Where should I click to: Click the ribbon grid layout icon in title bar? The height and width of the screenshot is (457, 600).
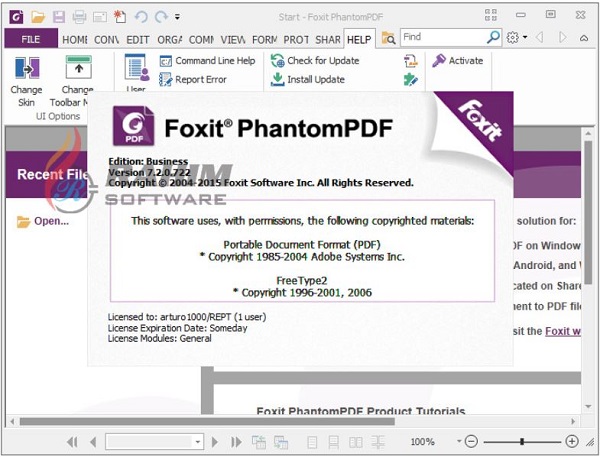tap(491, 15)
